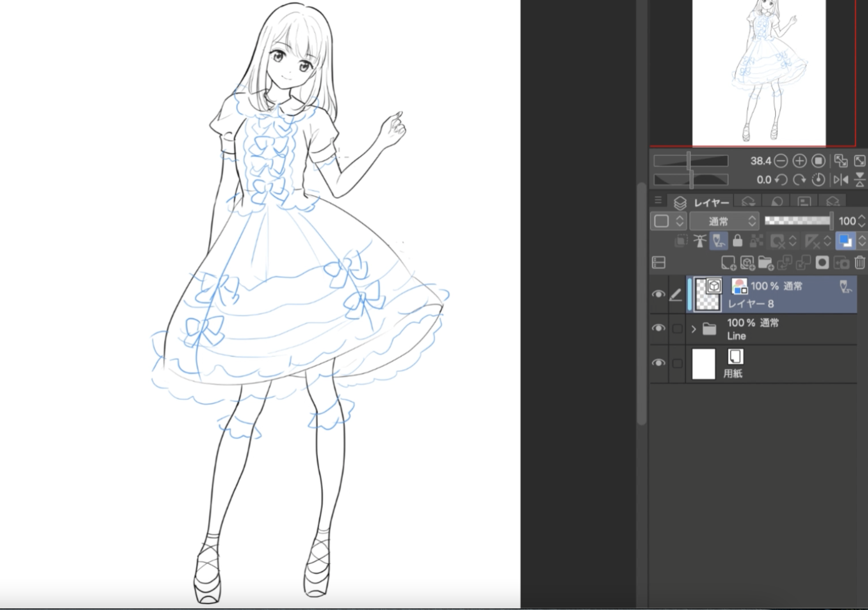Expand the Line layer folder
868x610 pixels.
coord(694,329)
